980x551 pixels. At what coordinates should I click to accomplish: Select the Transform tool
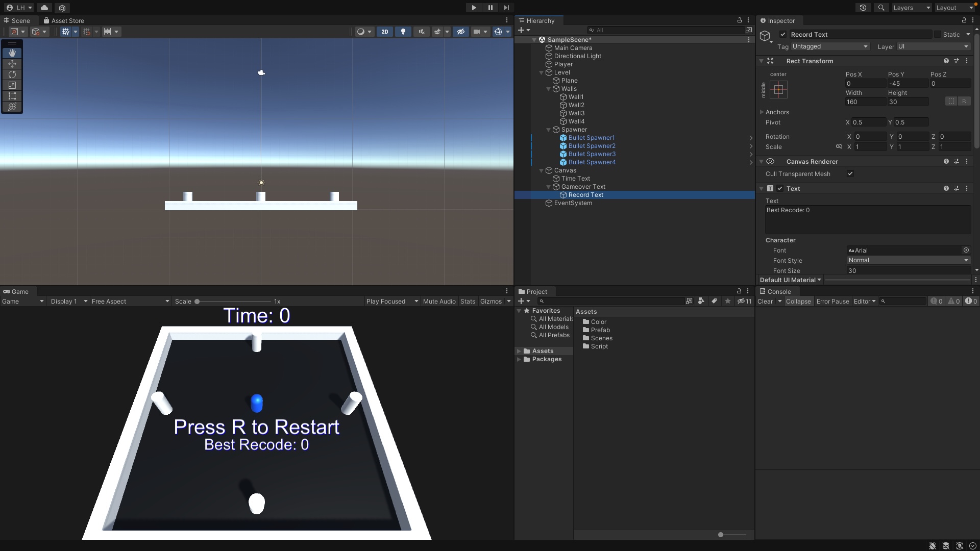coord(12,107)
